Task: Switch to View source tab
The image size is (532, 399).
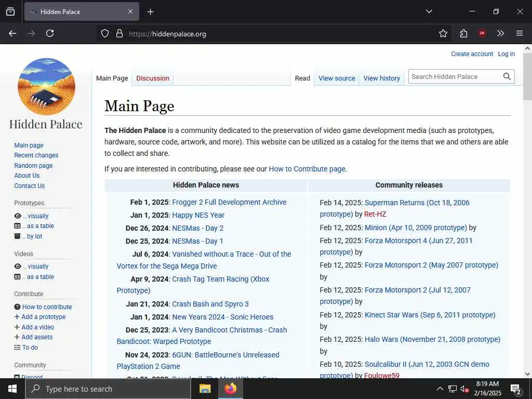Action: [337, 78]
